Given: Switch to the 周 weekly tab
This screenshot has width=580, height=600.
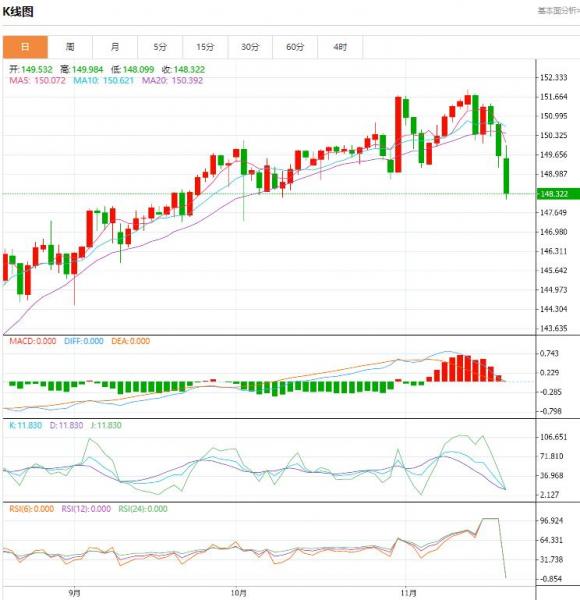Looking at the screenshot, I should click(70, 47).
